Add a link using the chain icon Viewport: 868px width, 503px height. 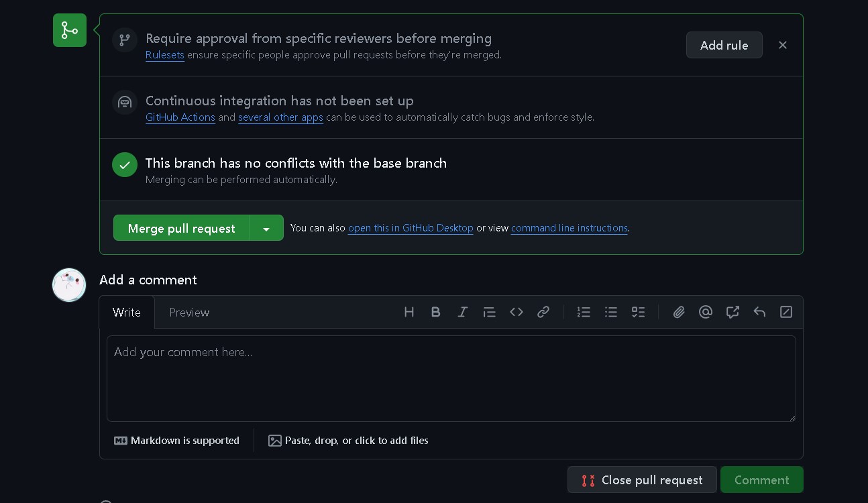coord(543,312)
